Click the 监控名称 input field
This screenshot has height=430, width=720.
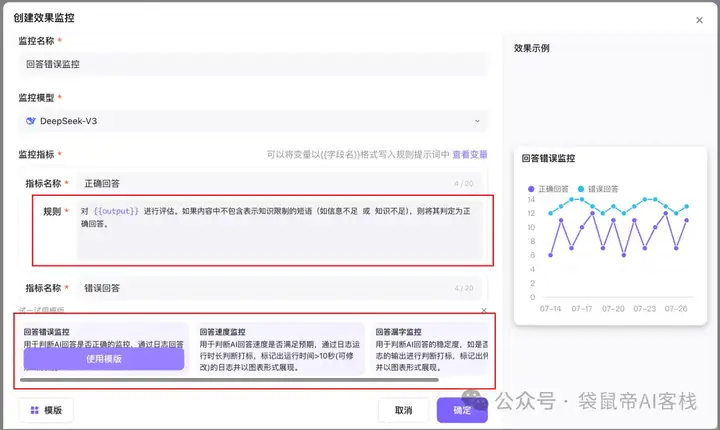(253, 64)
